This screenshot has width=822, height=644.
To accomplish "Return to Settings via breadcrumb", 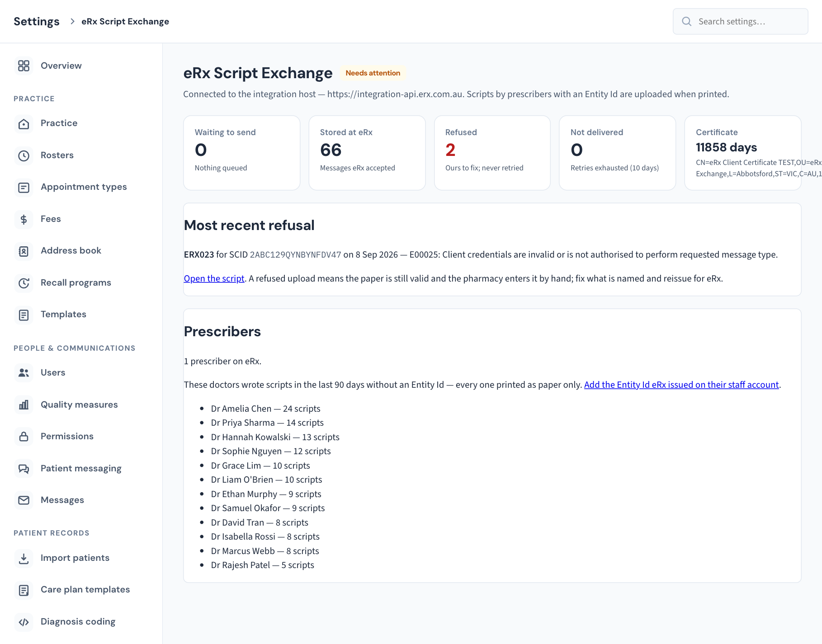I will point(37,22).
